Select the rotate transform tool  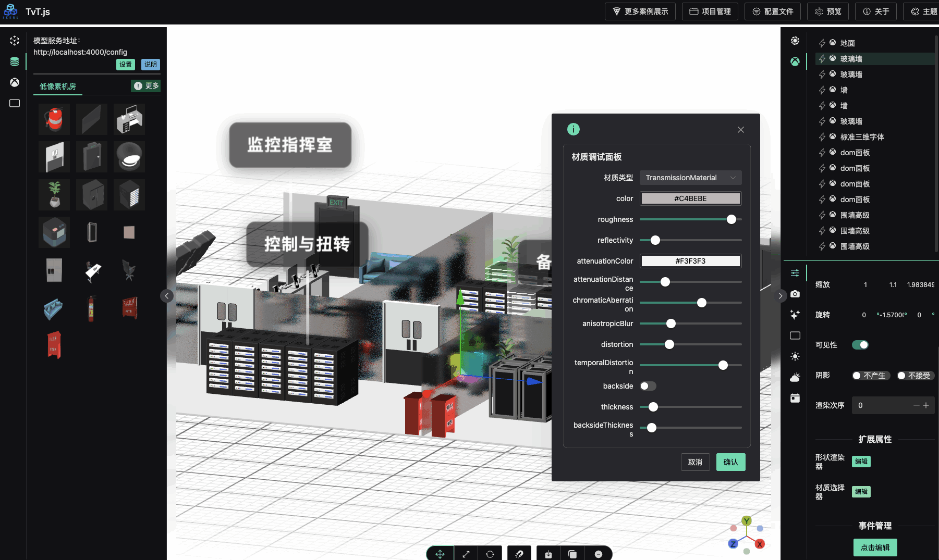(x=490, y=554)
